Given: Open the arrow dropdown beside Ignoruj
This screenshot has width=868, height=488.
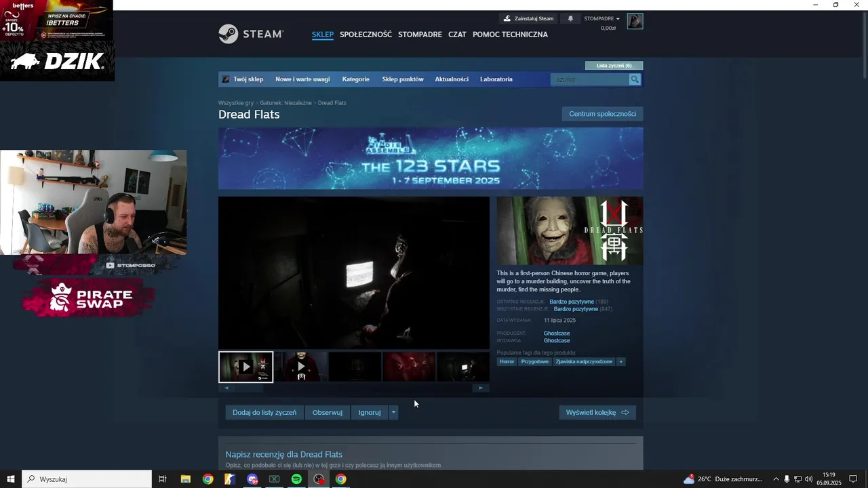Looking at the screenshot, I should click(x=393, y=412).
